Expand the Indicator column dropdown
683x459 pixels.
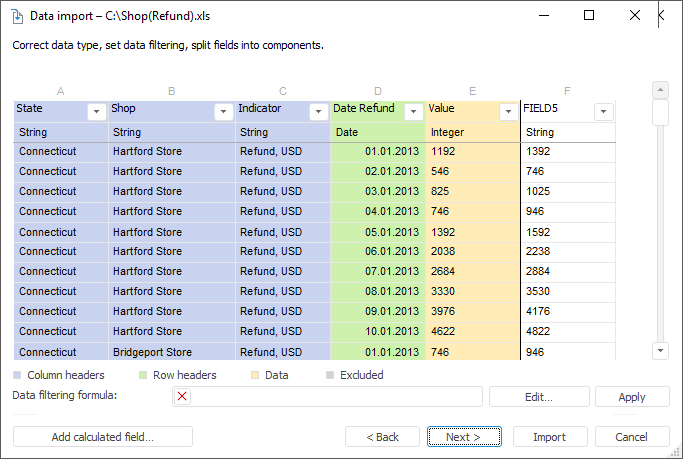tap(318, 112)
